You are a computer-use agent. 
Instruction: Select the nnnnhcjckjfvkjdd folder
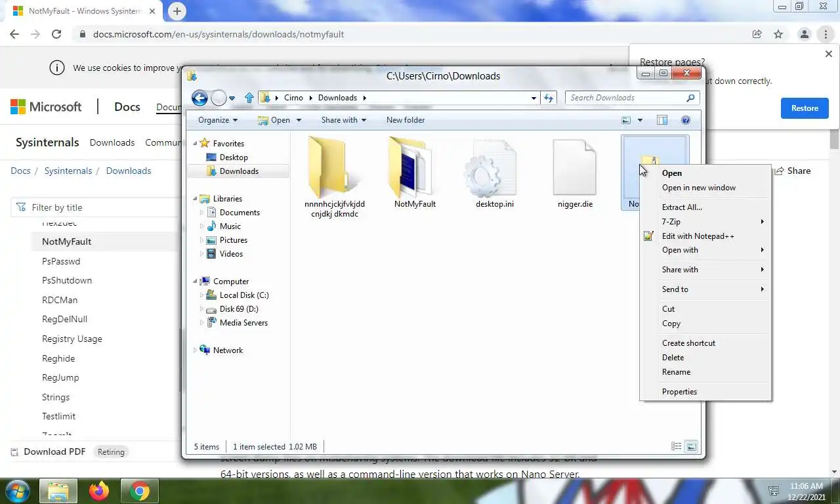coord(335,167)
